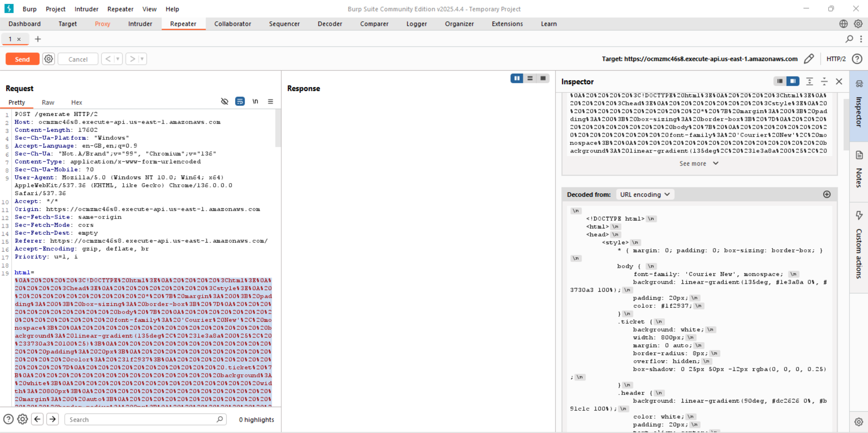This screenshot has height=433, width=868.
Task: Open the global settings gear at top right
Action: [858, 24]
